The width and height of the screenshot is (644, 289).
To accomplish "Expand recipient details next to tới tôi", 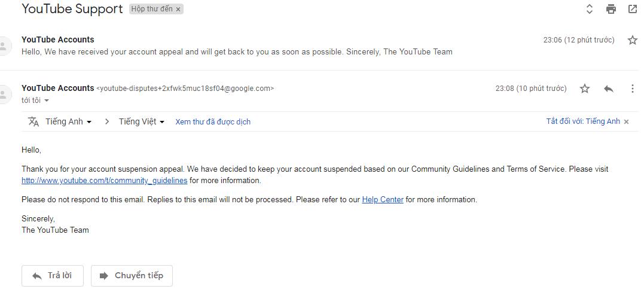I will pos(47,101).
